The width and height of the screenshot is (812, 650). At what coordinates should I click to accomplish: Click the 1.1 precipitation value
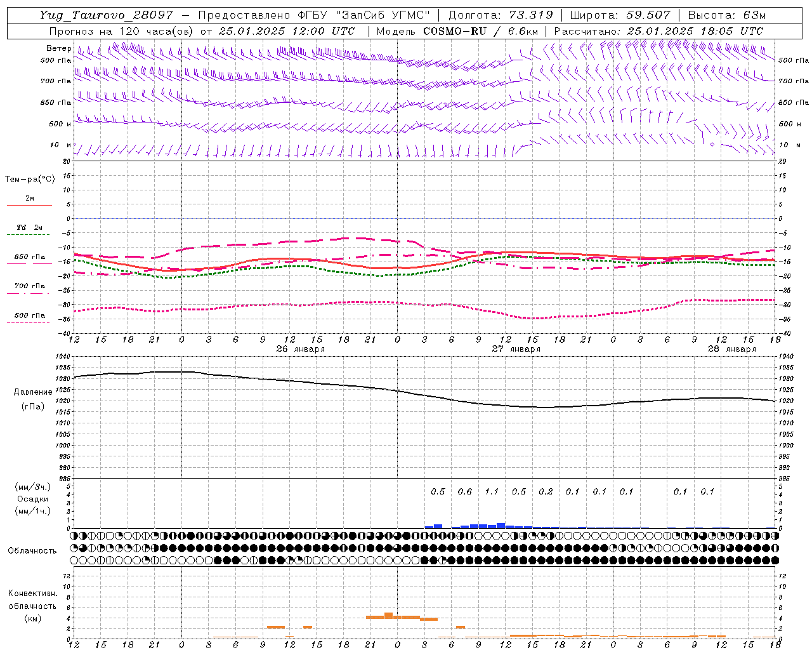[492, 491]
